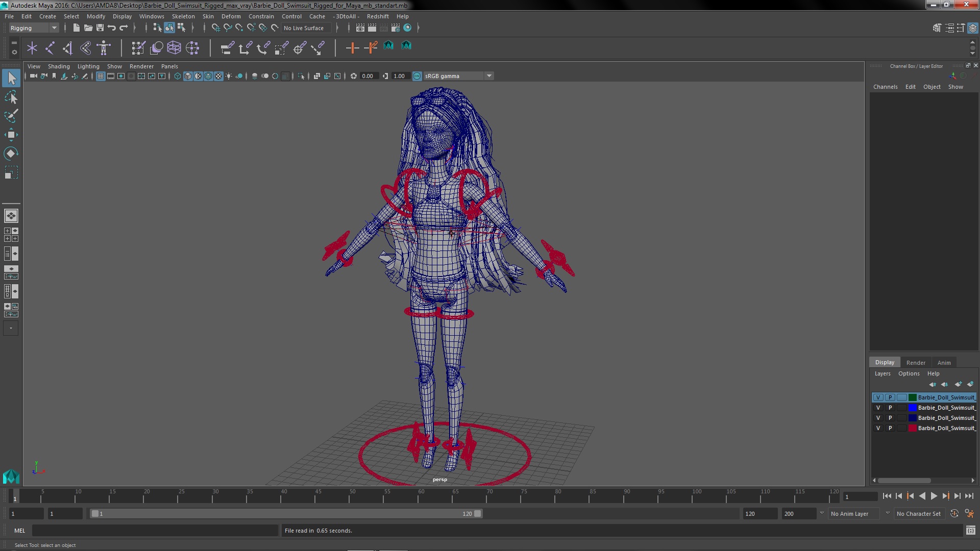Open the sRGB gamma view transform dropdown
Viewport: 980px width, 551px height.
click(458, 76)
